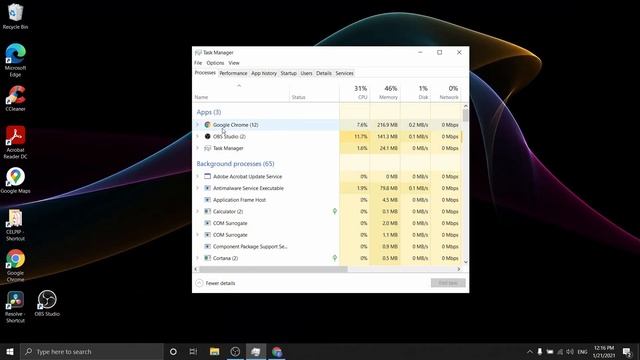Viewport: 640px width, 360px height.
Task: Select the Resolve shortcut desktop icon
Action: (x=15, y=307)
